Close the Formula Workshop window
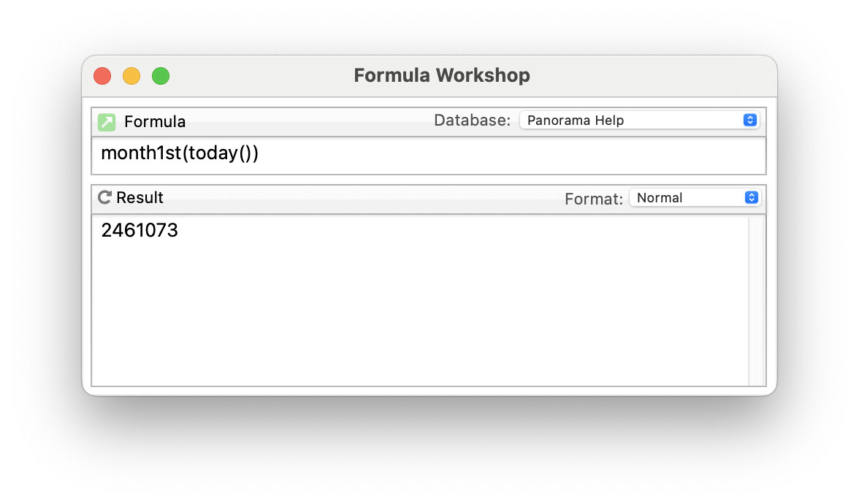 coord(102,76)
